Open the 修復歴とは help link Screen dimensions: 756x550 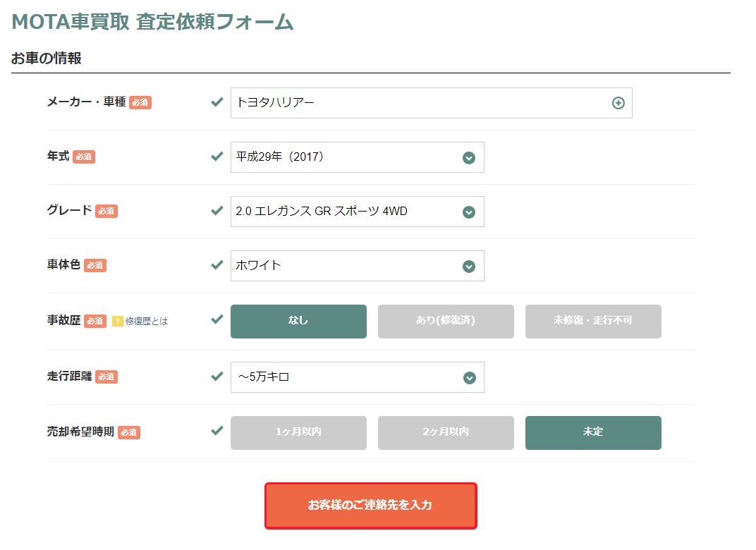pyautogui.click(x=147, y=321)
